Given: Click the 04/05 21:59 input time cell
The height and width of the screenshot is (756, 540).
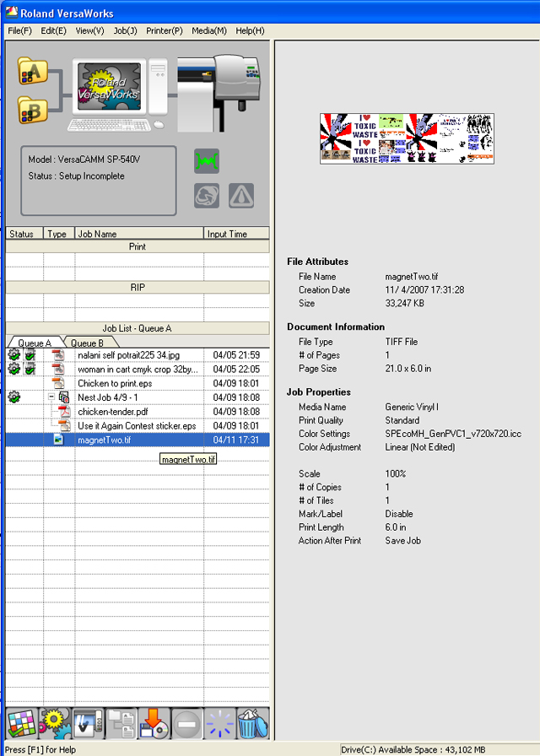Looking at the screenshot, I should 236,355.
